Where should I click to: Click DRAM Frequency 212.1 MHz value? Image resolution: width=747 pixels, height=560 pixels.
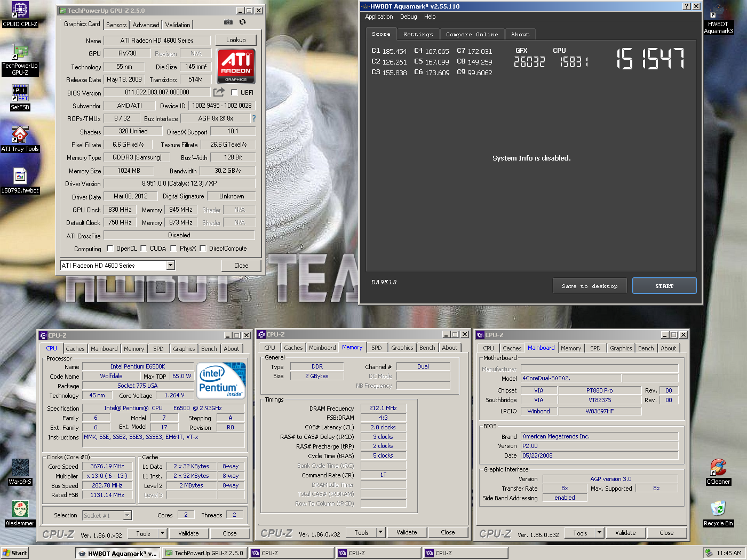[x=383, y=408]
